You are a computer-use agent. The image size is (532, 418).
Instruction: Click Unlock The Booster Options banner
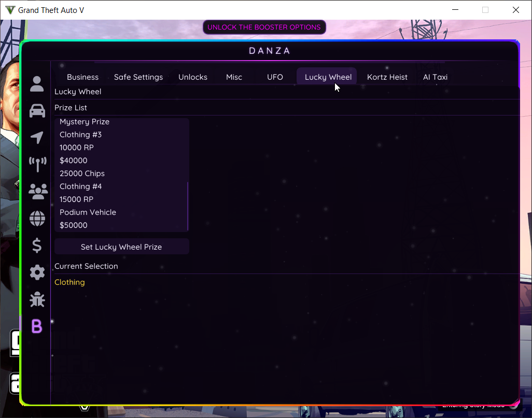264,27
